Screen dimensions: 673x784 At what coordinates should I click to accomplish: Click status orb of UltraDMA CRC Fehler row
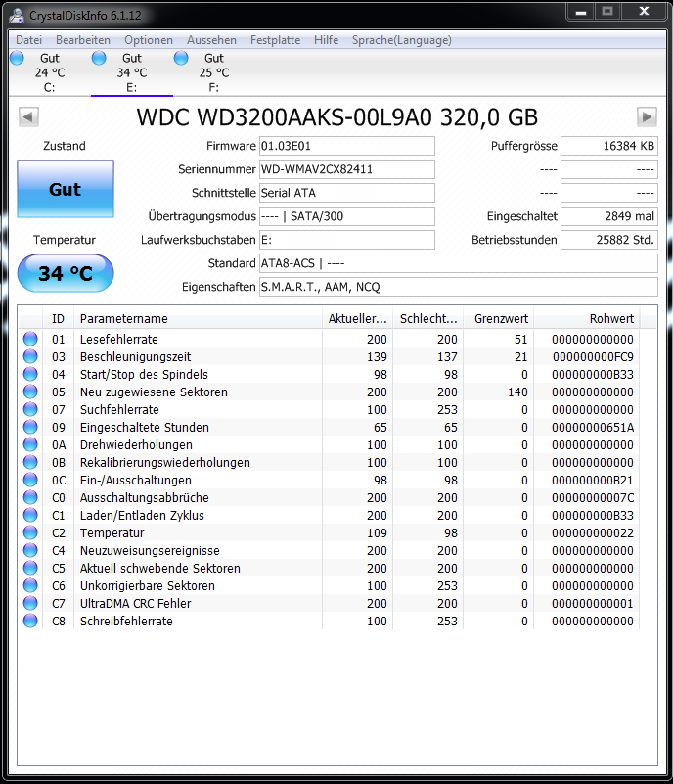click(x=30, y=604)
